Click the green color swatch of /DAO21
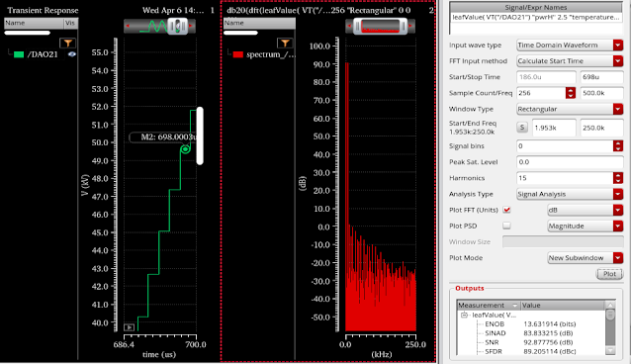This screenshot has width=631, height=364. [x=19, y=54]
